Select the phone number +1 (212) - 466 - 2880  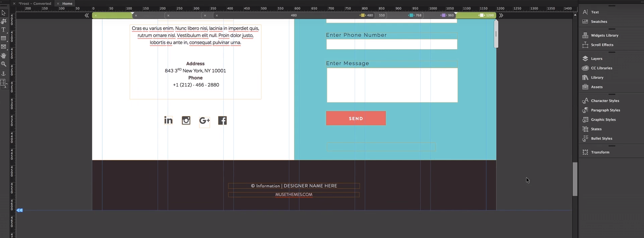click(196, 85)
